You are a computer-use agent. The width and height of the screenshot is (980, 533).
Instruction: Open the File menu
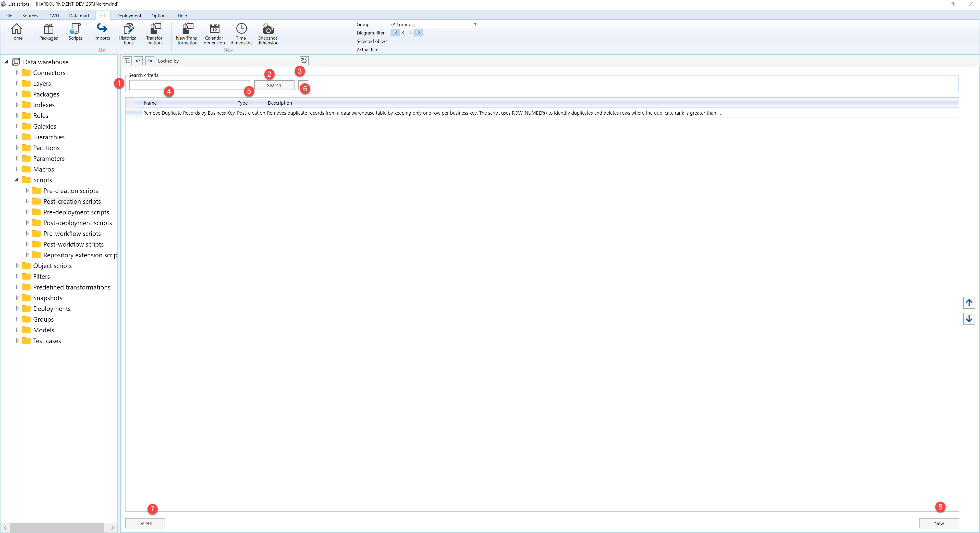click(x=9, y=16)
